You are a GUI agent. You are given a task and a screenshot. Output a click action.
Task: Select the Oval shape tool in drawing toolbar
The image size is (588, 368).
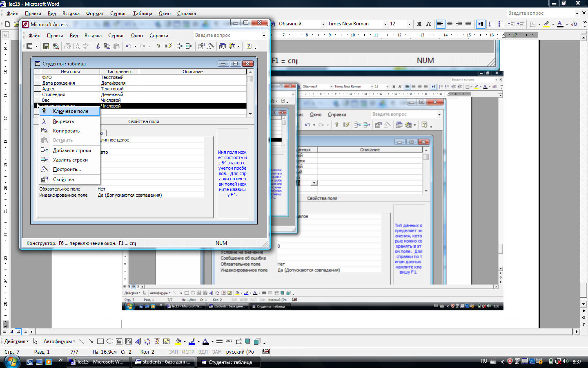pos(110,341)
